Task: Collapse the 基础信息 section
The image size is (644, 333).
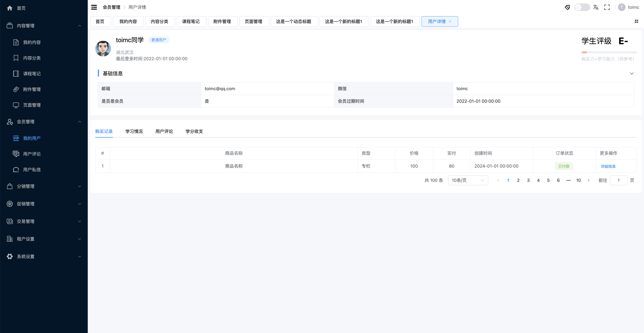Action: coord(631,74)
